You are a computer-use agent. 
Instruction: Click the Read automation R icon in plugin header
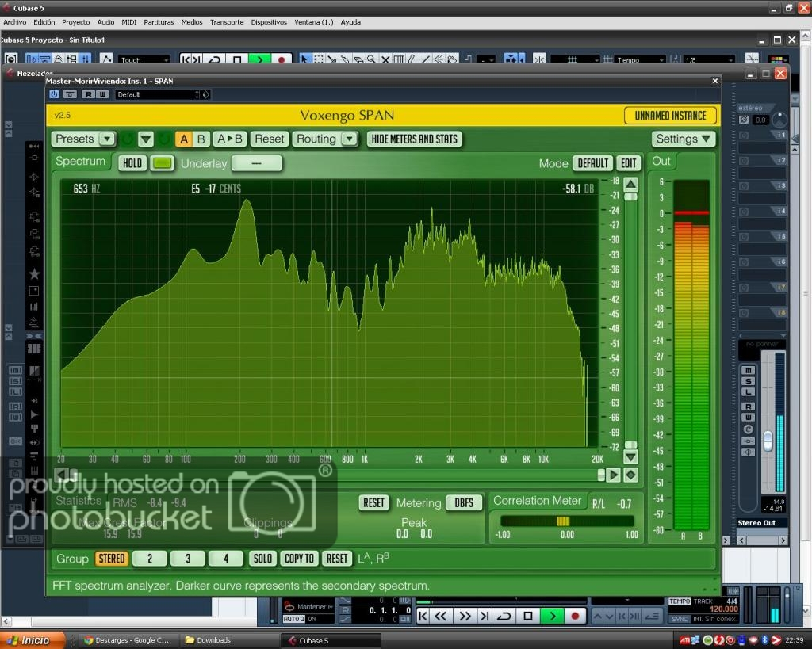point(86,94)
